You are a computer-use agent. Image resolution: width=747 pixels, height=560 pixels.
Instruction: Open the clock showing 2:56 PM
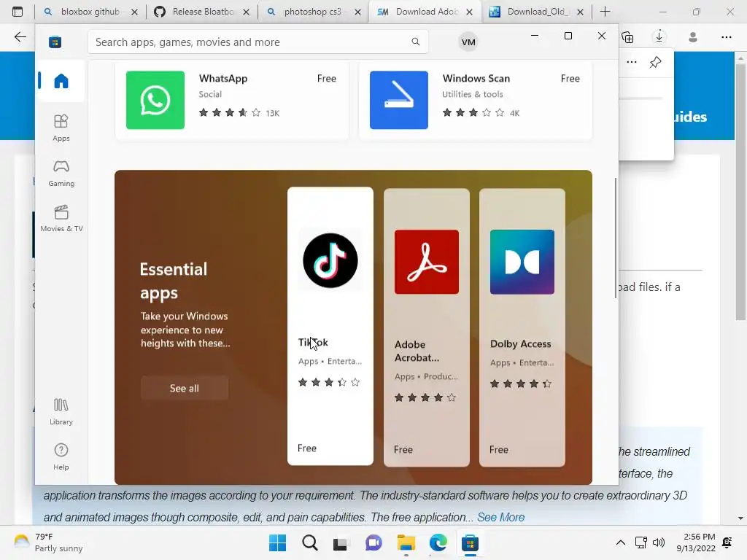click(696, 542)
